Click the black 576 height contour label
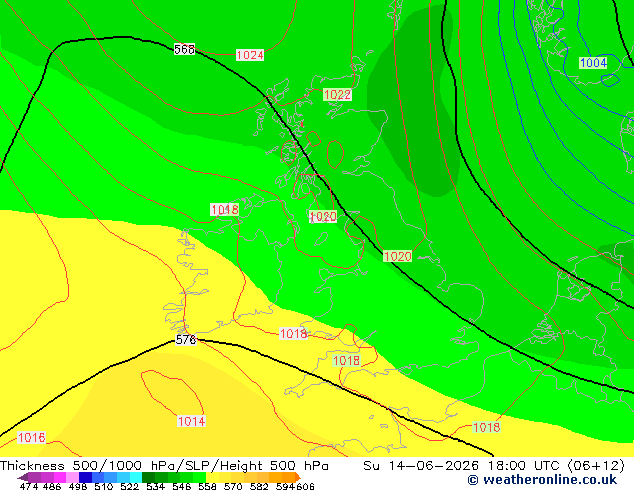634x490 pixels. tap(186, 340)
